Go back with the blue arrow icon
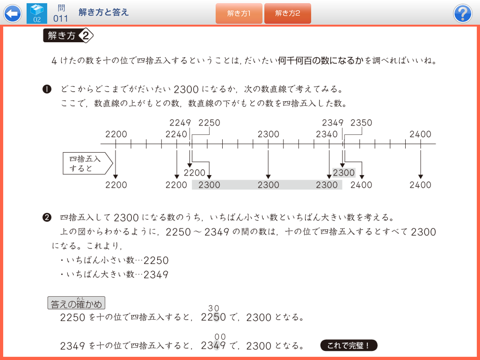This screenshot has width=480, height=360. pyautogui.click(x=12, y=14)
